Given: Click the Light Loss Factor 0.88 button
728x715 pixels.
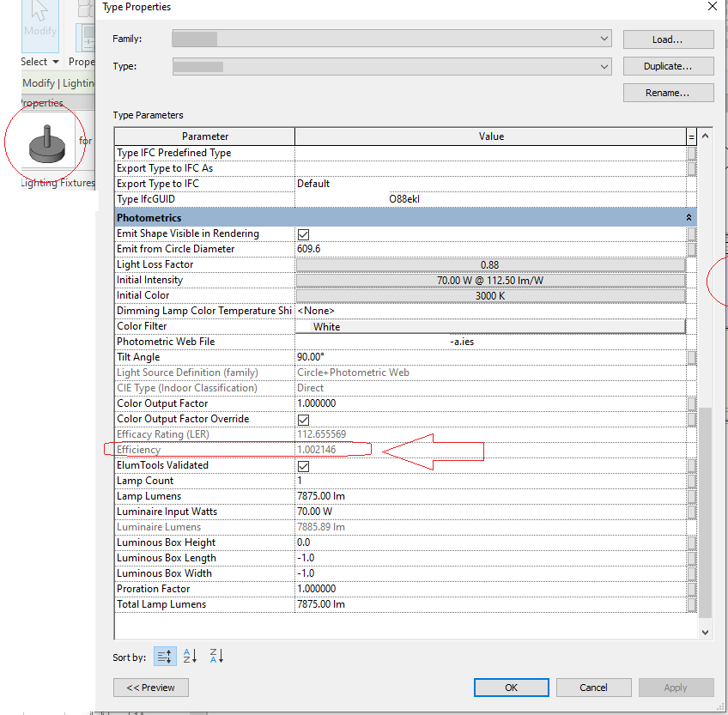Looking at the screenshot, I should click(x=490, y=264).
